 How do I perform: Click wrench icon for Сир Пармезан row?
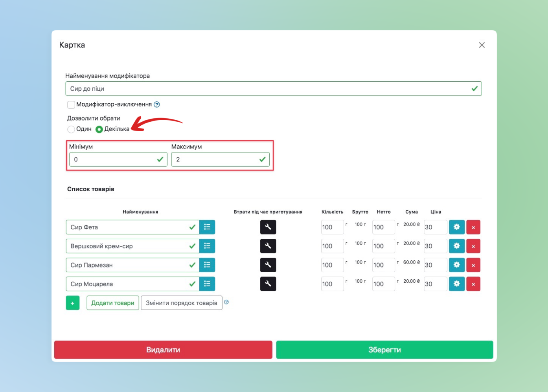(268, 265)
